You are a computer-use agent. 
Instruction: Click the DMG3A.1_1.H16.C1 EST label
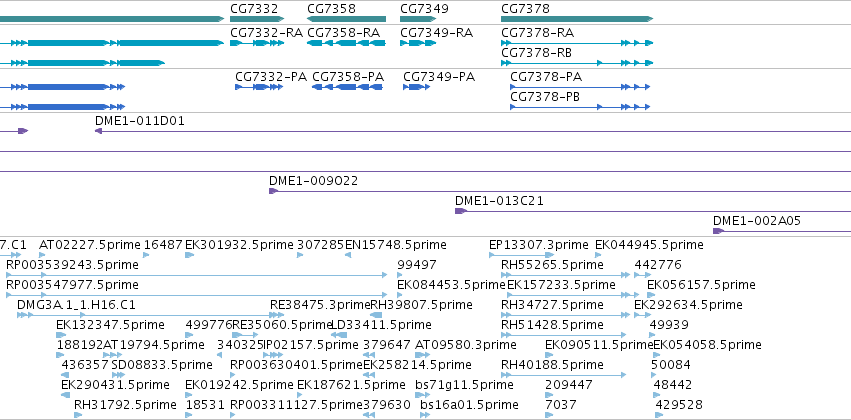(x=77, y=305)
